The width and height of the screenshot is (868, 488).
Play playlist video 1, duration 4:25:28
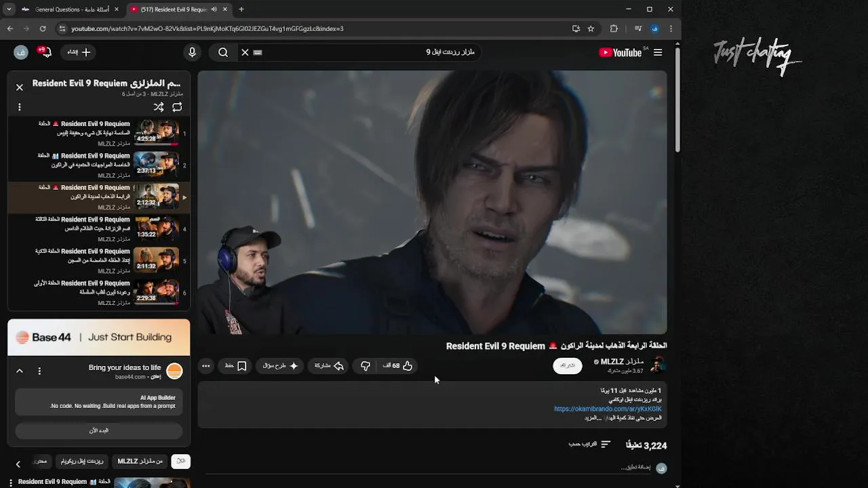(99, 134)
